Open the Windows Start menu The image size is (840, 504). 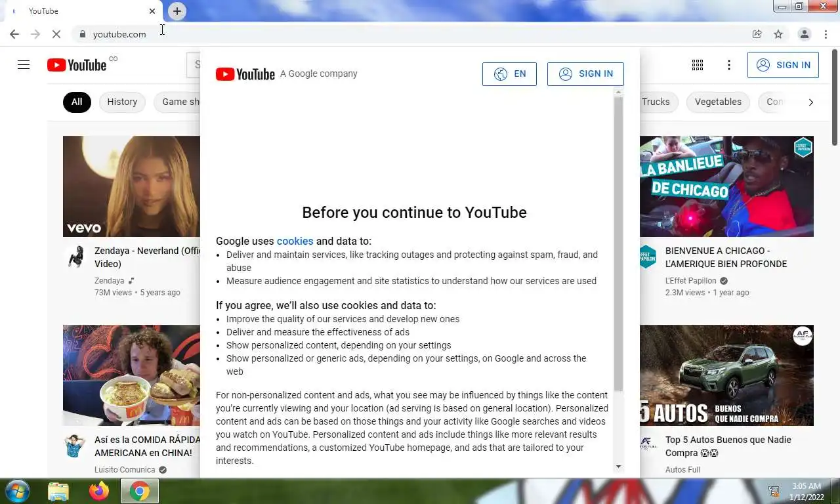coord(17,491)
